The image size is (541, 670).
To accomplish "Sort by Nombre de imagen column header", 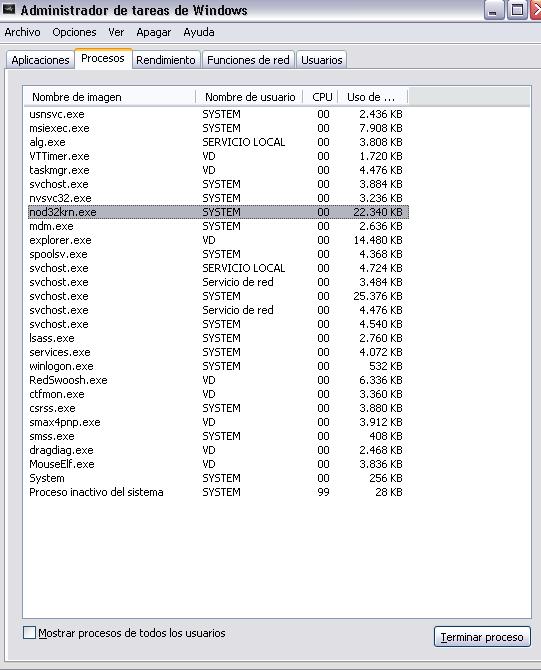I will pyautogui.click(x=110, y=97).
